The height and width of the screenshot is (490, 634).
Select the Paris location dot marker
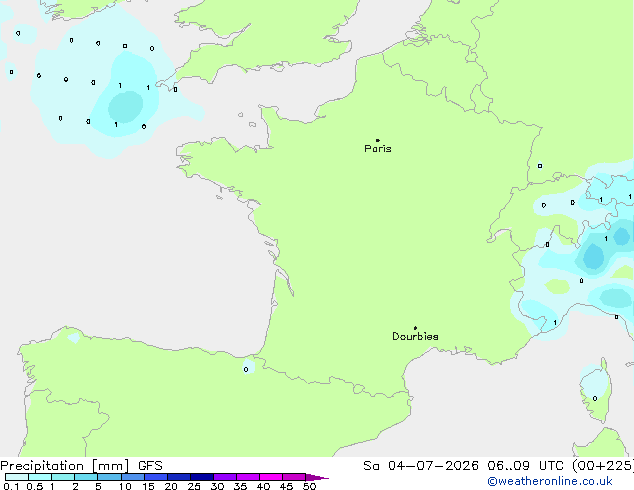click(x=378, y=140)
